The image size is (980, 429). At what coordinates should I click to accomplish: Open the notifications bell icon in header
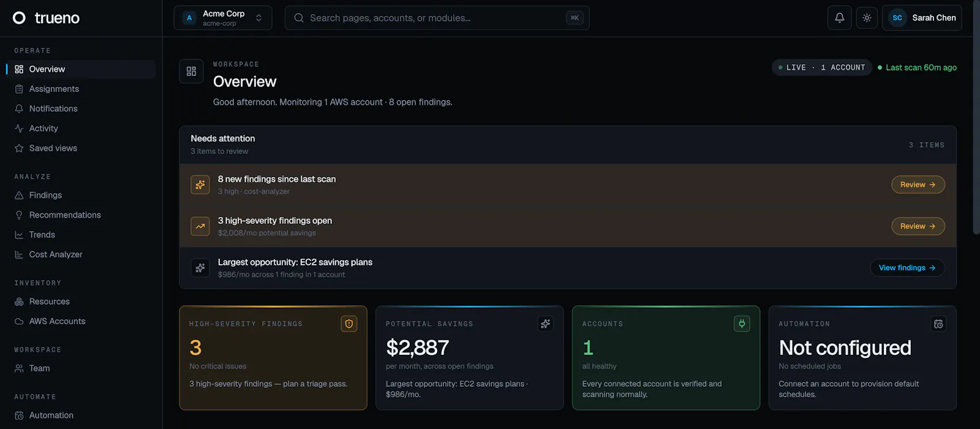pos(840,18)
